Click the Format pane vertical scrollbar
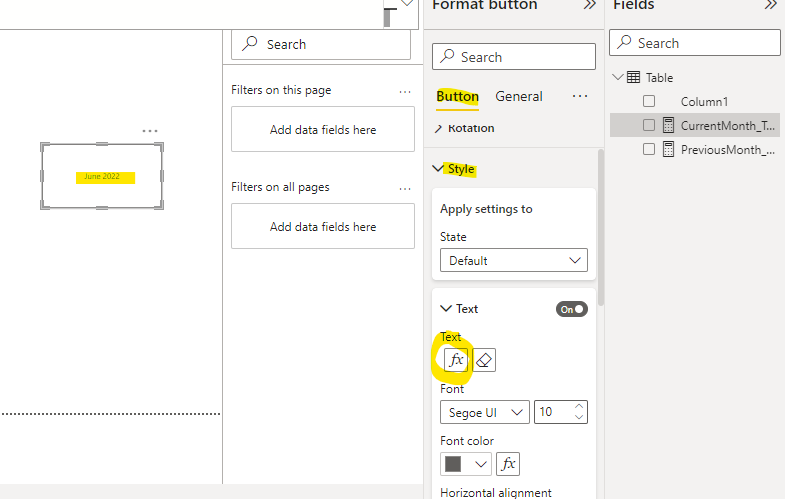Screen dimensions: 785x499 [x=601, y=228]
